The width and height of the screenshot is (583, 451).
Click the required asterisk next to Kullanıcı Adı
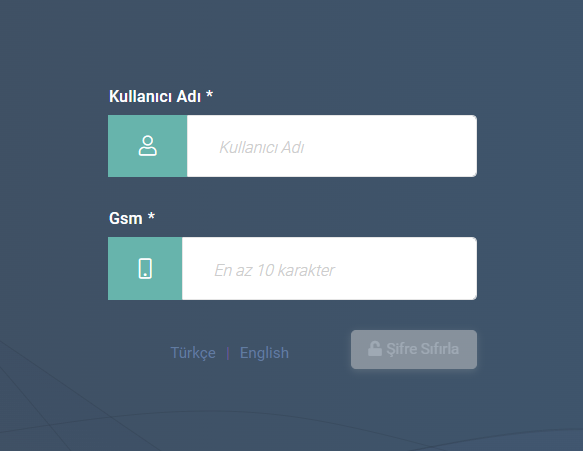(210, 94)
